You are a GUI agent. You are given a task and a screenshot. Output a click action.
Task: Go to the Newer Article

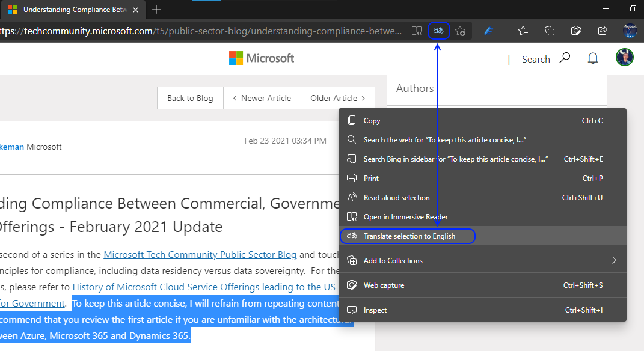coord(262,98)
